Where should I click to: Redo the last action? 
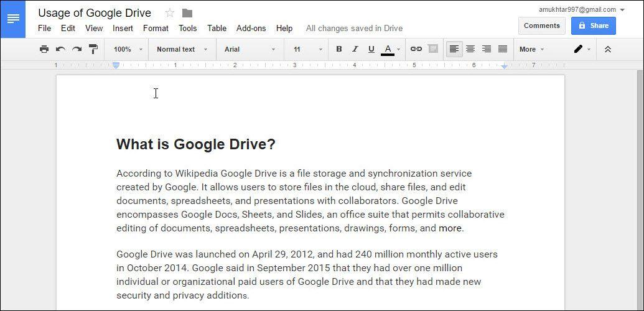pos(77,49)
